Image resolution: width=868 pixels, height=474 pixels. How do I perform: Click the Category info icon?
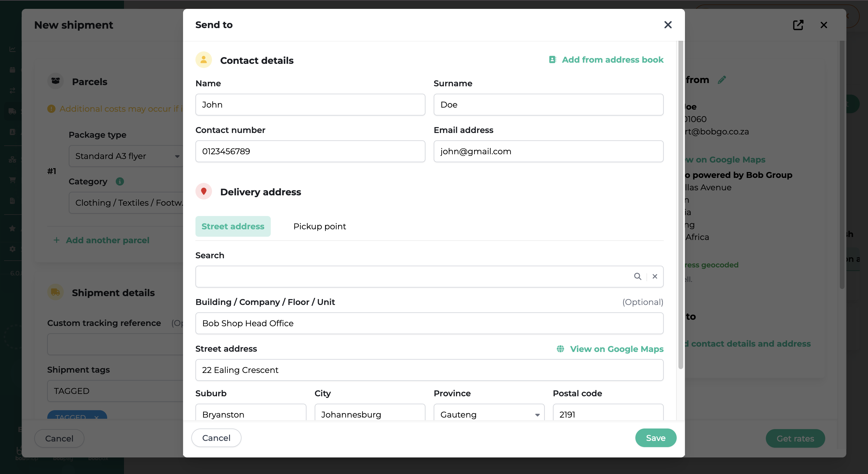pyautogui.click(x=120, y=181)
